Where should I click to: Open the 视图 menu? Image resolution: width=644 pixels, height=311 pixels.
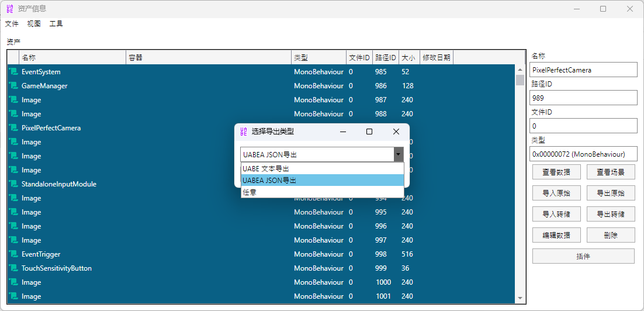[x=34, y=24]
